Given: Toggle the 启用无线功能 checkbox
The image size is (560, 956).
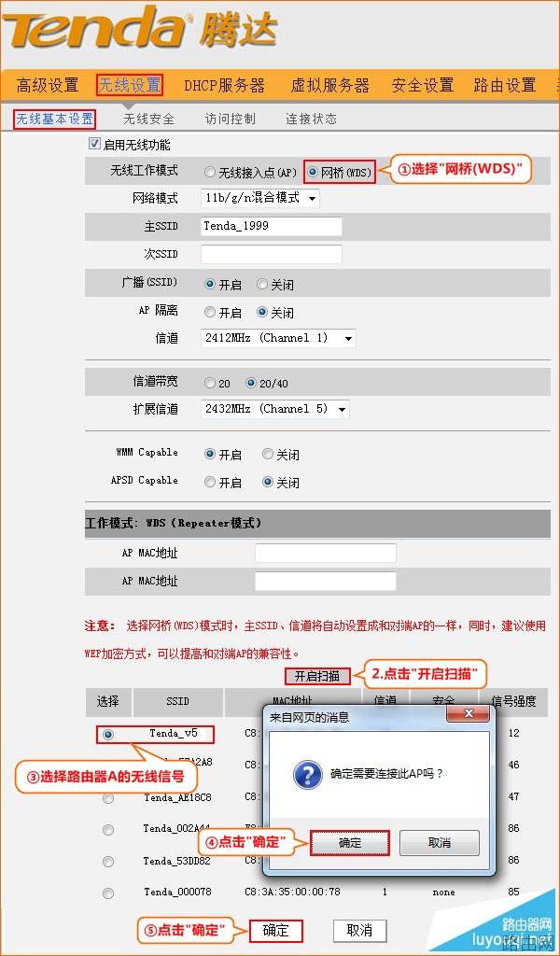Looking at the screenshot, I should pos(94,145).
